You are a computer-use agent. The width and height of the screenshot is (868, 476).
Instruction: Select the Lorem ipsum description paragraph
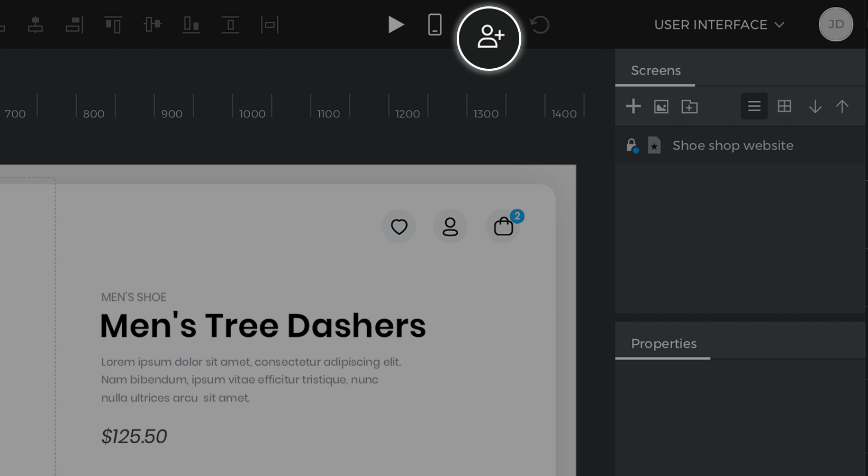[251, 380]
